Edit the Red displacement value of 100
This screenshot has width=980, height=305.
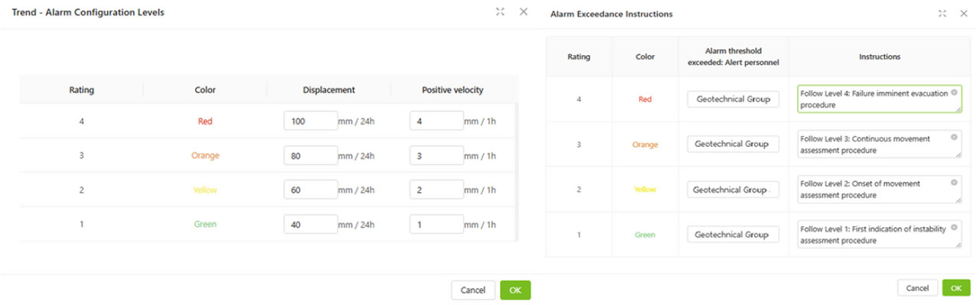[x=311, y=121]
